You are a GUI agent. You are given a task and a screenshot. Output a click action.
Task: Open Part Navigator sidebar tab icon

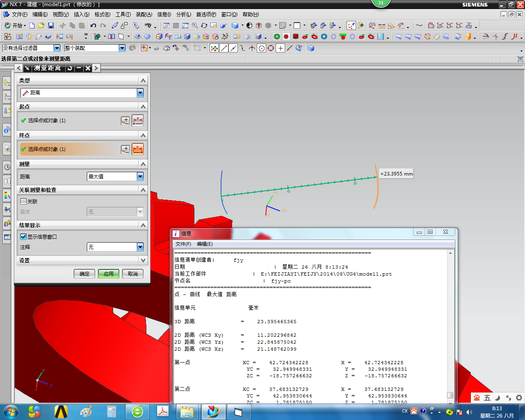click(7, 97)
